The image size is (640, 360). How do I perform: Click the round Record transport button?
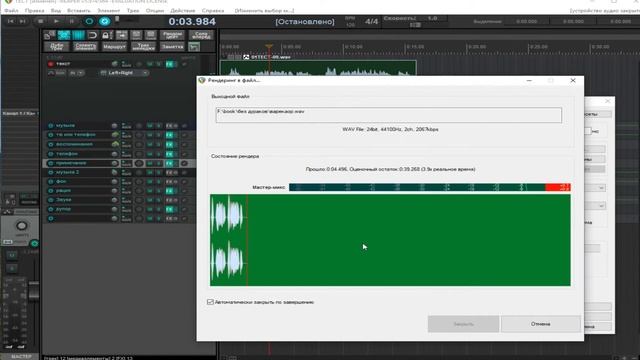[x=89, y=21]
